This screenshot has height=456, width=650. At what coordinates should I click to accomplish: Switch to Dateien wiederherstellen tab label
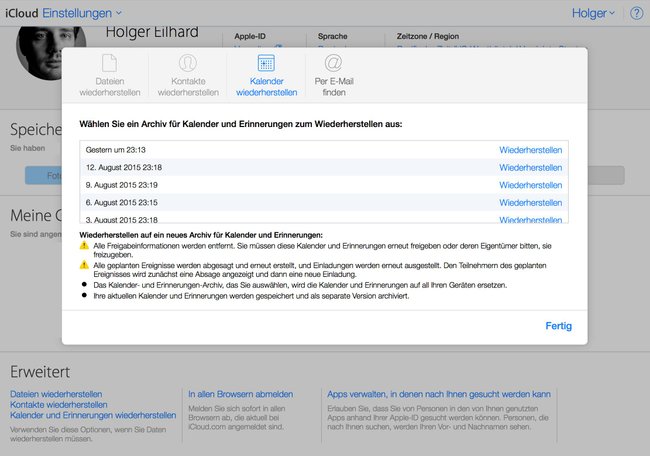tap(110, 87)
